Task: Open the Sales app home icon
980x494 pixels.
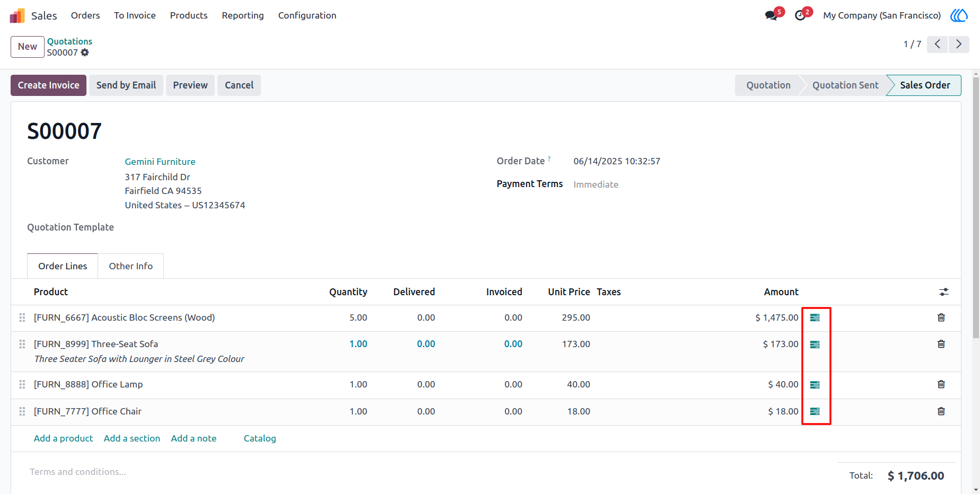Action: tap(17, 15)
